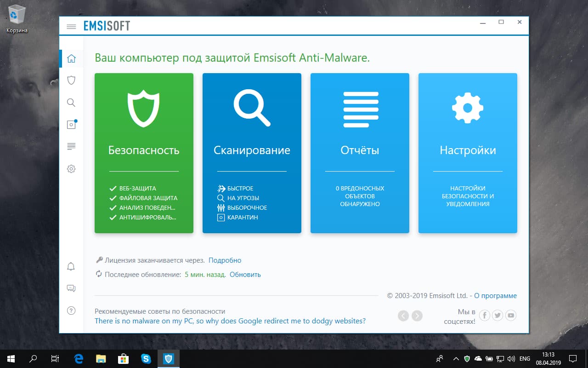
Task: Show next security tip with right arrow
Action: coord(418,316)
